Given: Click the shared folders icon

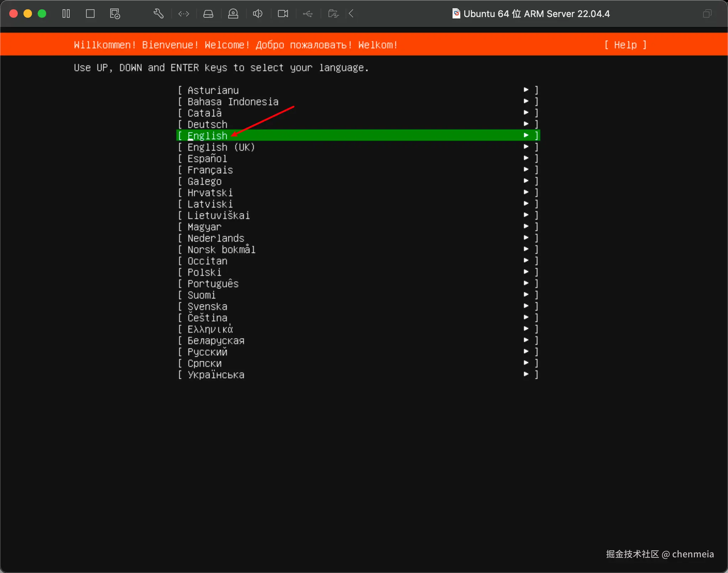Looking at the screenshot, I should point(333,14).
